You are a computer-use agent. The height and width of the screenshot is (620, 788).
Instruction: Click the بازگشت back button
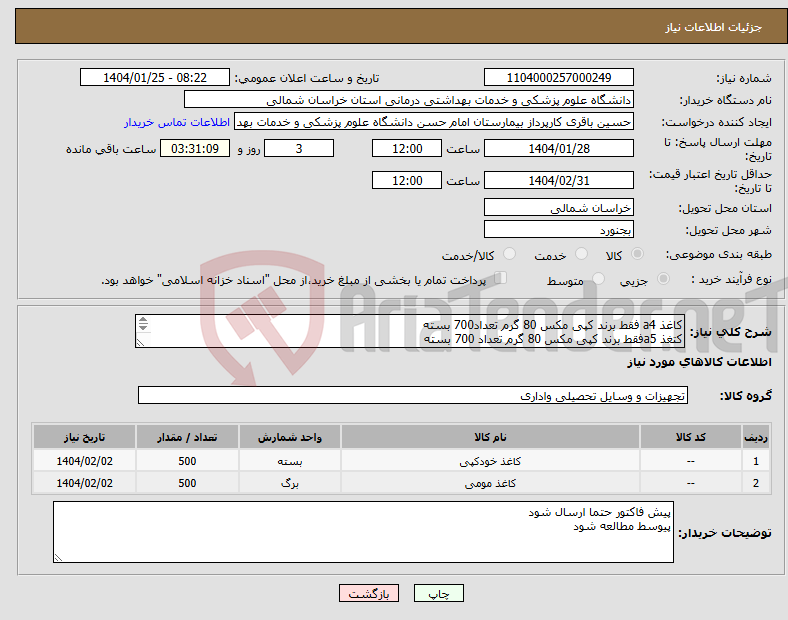click(x=369, y=593)
